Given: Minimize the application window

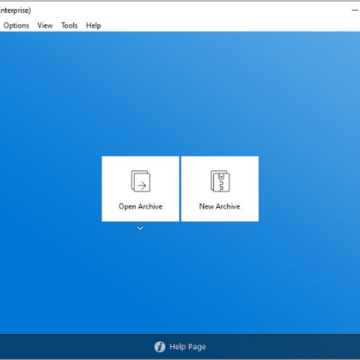Looking at the screenshot, I should coord(355,11).
